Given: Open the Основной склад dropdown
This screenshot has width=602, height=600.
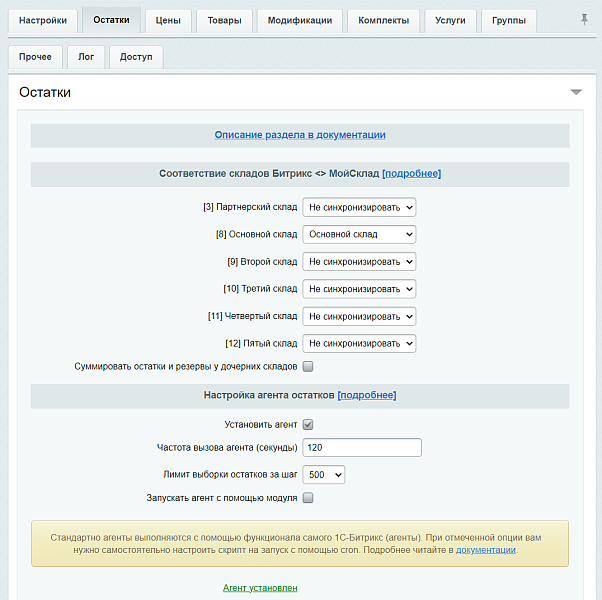Looking at the screenshot, I should pyautogui.click(x=360, y=234).
